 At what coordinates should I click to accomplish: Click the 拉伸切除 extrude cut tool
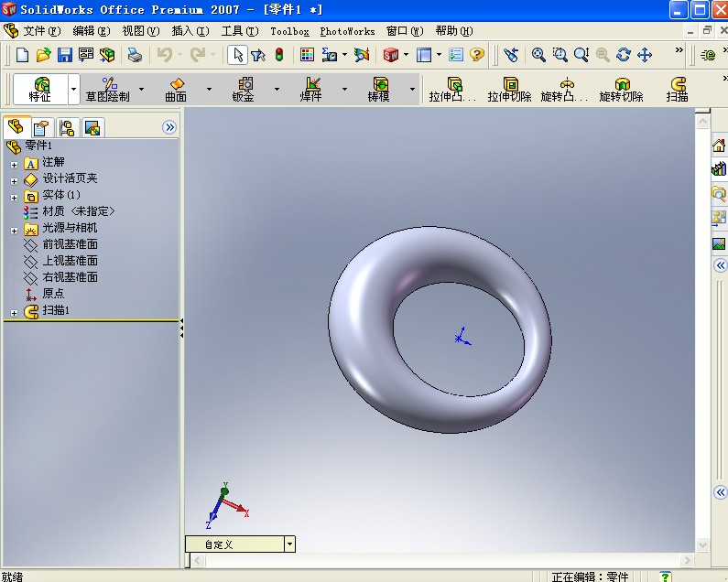click(x=509, y=89)
